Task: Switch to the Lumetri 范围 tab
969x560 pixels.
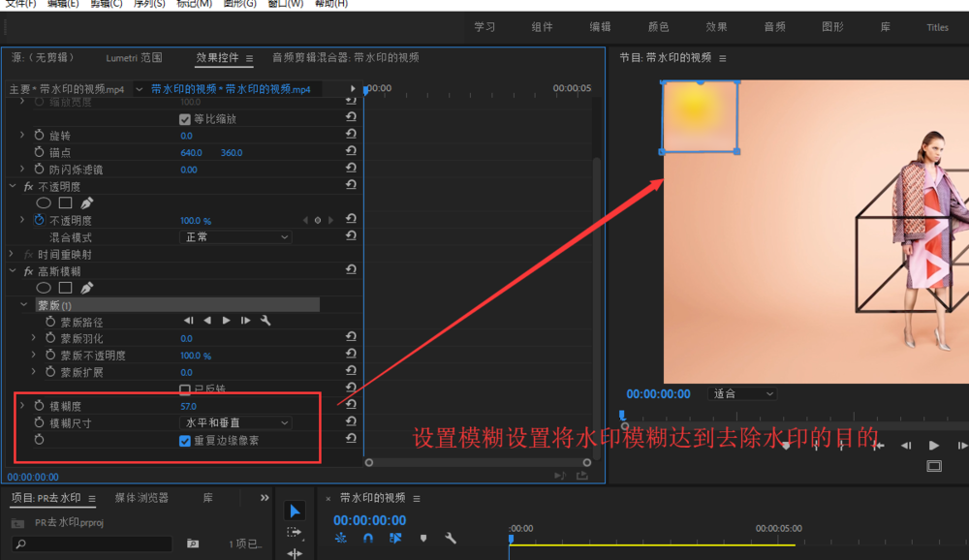Action: tap(134, 58)
